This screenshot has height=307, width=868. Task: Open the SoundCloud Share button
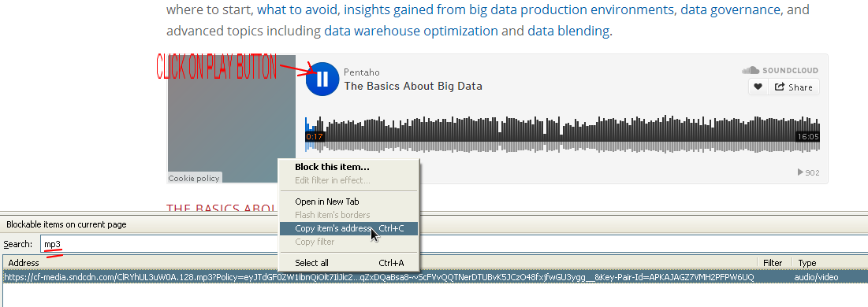tap(793, 87)
